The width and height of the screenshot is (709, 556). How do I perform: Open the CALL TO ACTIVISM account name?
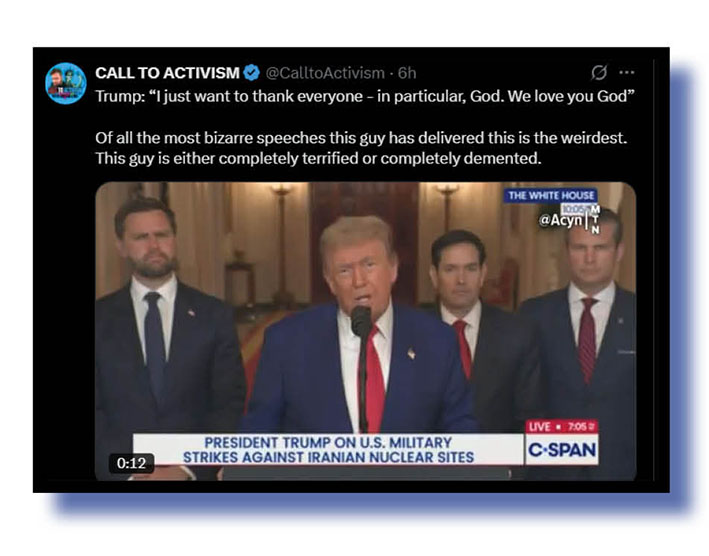point(167,73)
